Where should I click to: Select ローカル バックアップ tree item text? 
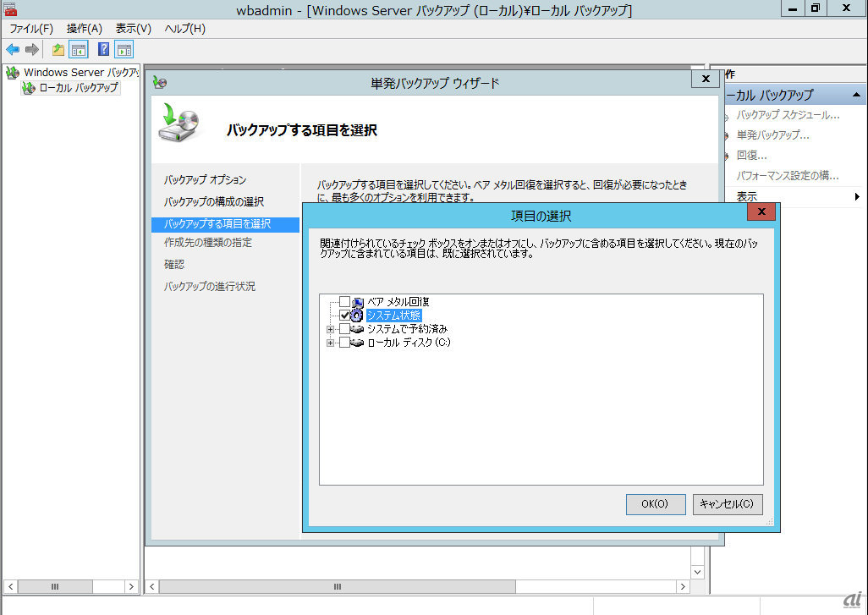(78, 87)
